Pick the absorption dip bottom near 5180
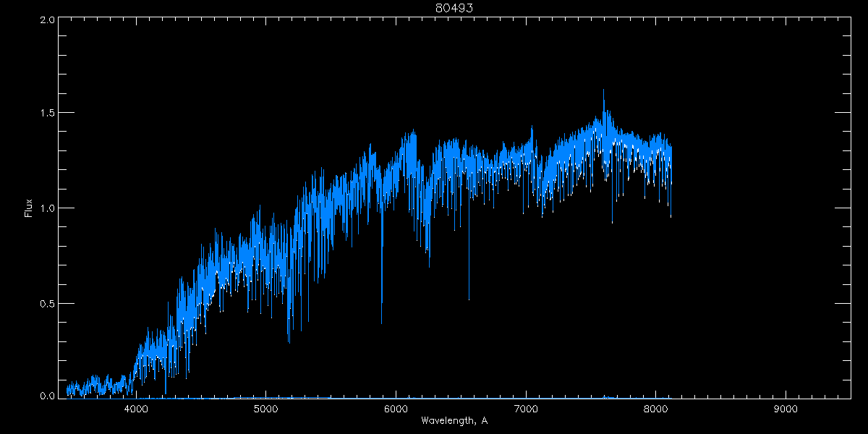This screenshot has width=868, height=434. (x=289, y=341)
